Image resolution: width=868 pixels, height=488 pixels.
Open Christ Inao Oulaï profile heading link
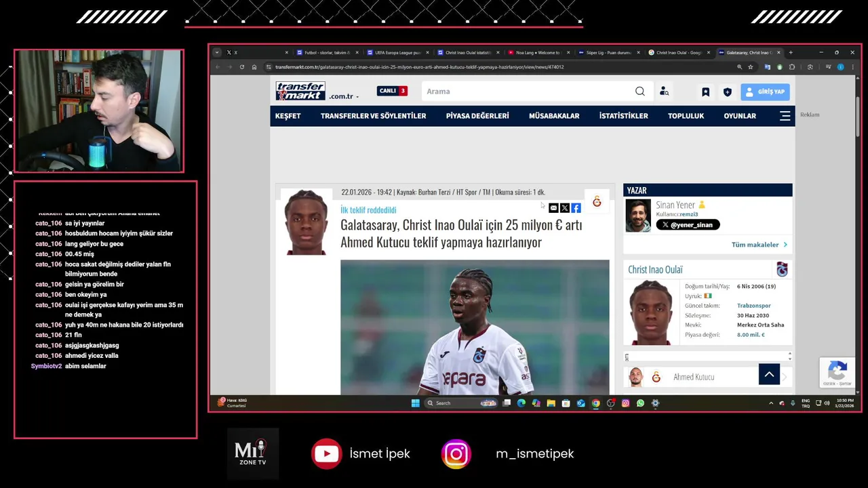(x=655, y=270)
